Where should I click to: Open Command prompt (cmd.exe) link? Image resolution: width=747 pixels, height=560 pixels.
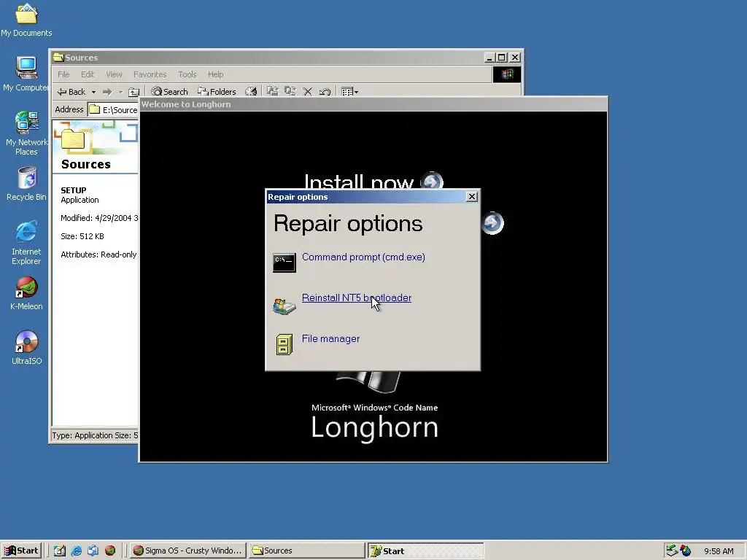363,257
